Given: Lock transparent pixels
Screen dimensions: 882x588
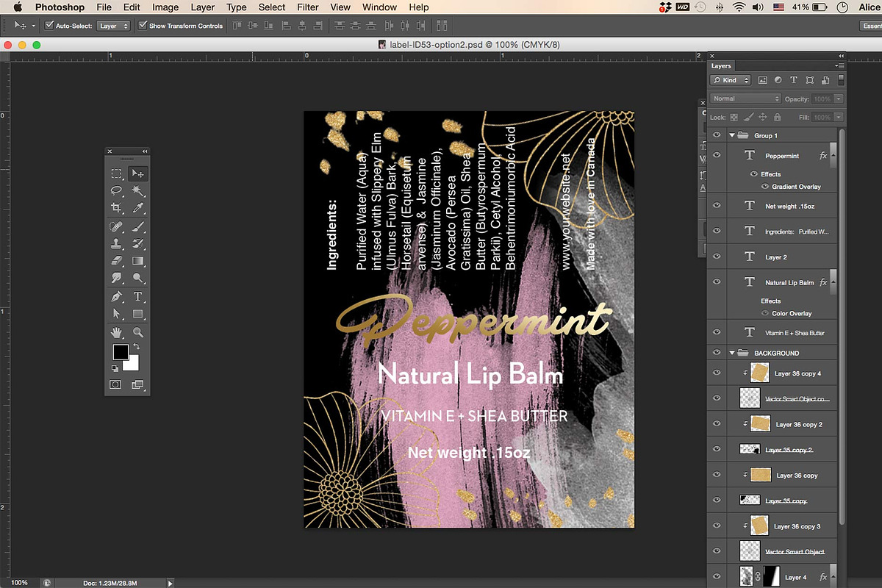Looking at the screenshot, I should (734, 117).
